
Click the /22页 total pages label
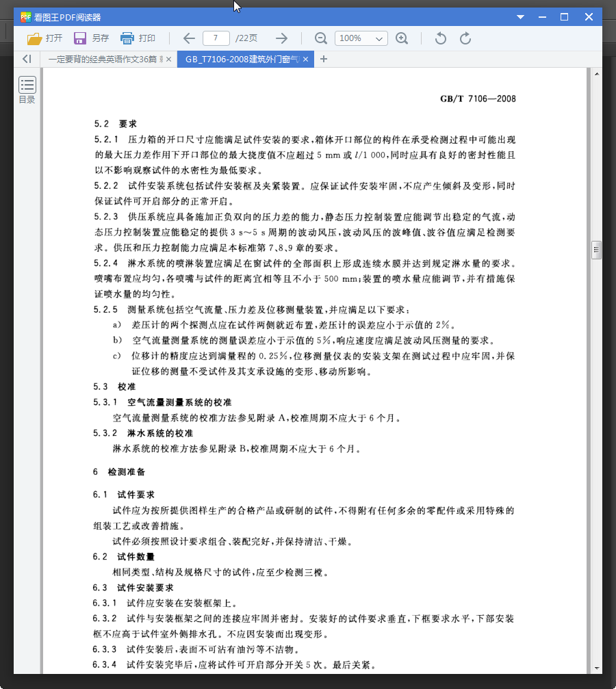[x=246, y=38]
